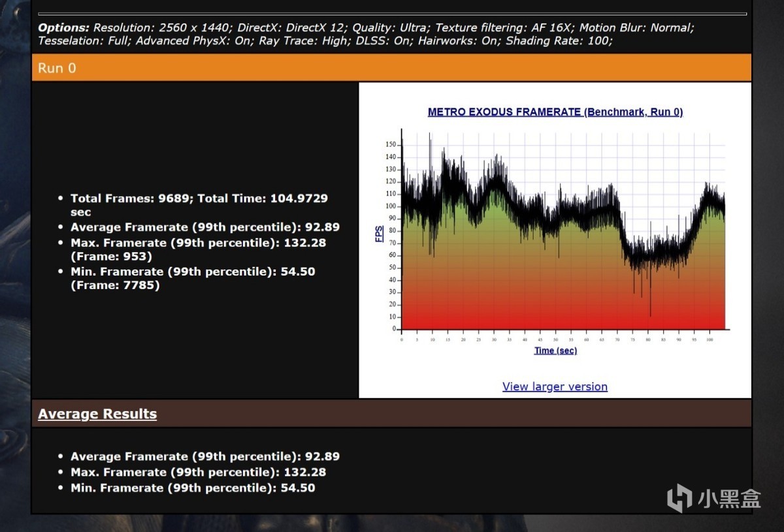The height and width of the screenshot is (532, 784).
Task: Click the Options resolution 2560 x 1440 text
Action: click(162, 28)
